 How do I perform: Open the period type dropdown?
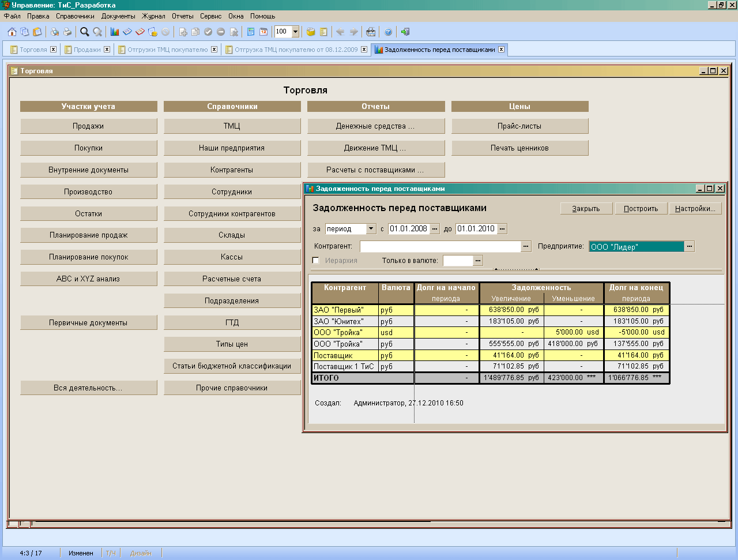coord(371,229)
